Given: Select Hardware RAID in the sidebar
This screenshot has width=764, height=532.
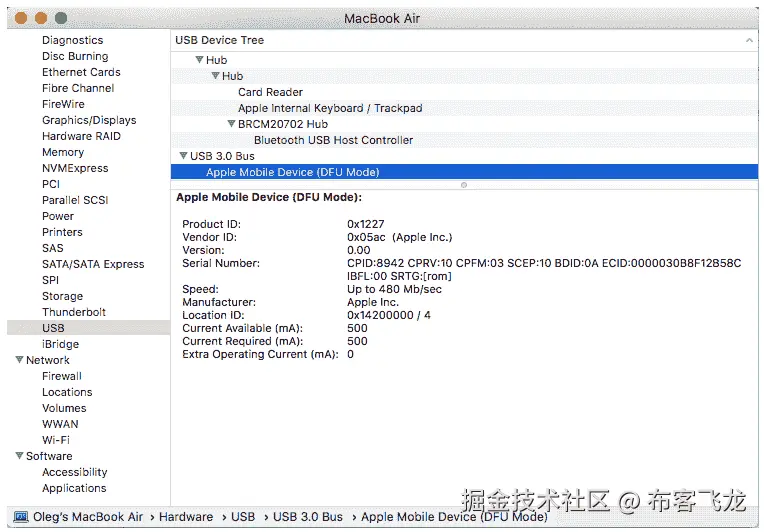Looking at the screenshot, I should point(81,136).
